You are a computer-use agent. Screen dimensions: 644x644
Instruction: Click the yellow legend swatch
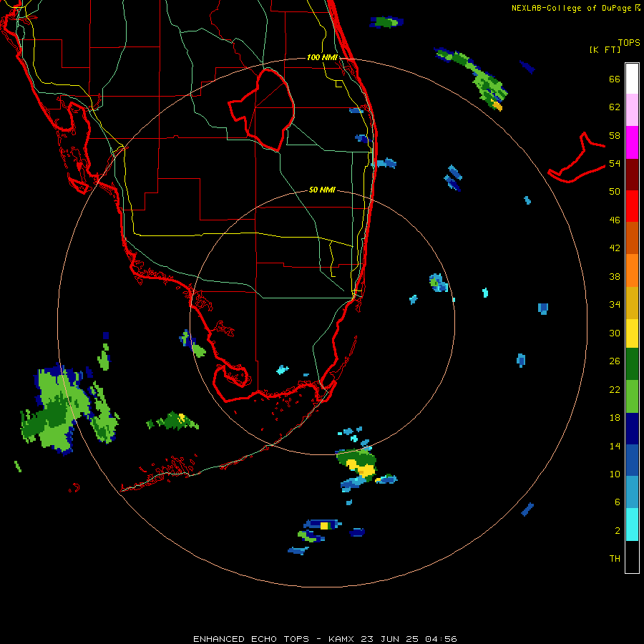pos(632,333)
